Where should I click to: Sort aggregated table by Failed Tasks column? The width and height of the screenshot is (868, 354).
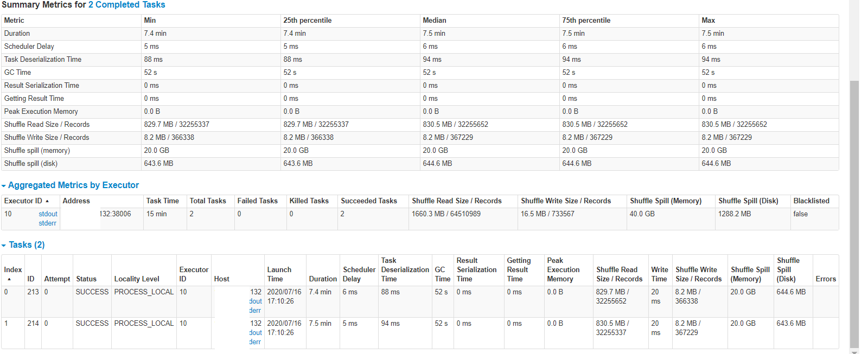pos(258,201)
